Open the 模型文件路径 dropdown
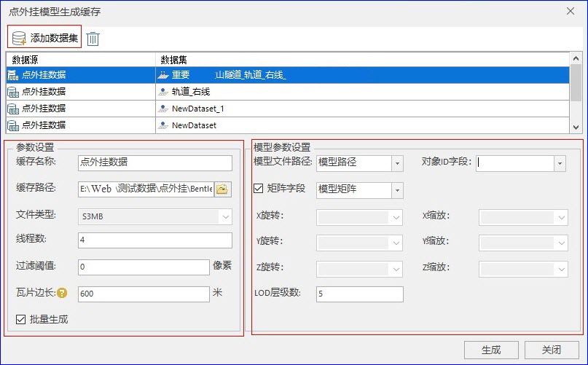 click(x=397, y=163)
